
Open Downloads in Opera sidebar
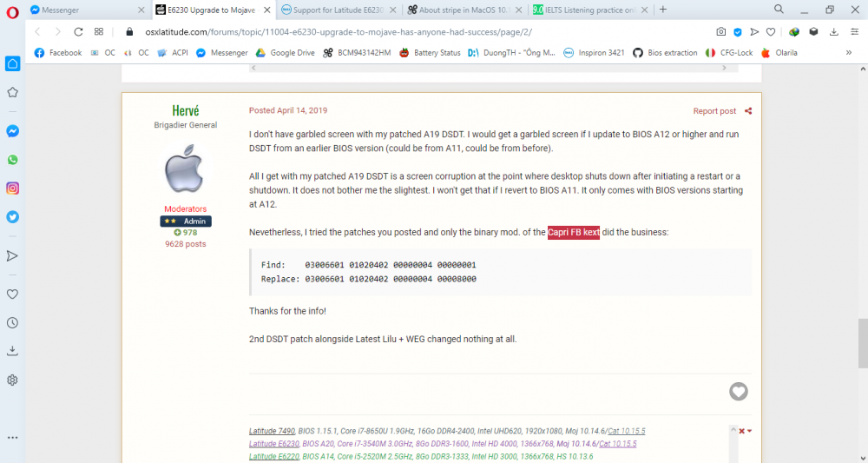coord(12,351)
